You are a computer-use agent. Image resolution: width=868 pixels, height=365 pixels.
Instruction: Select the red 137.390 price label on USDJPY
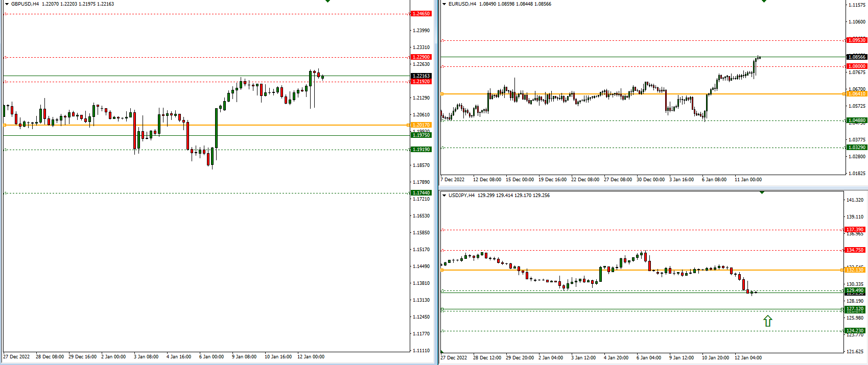[855, 230]
